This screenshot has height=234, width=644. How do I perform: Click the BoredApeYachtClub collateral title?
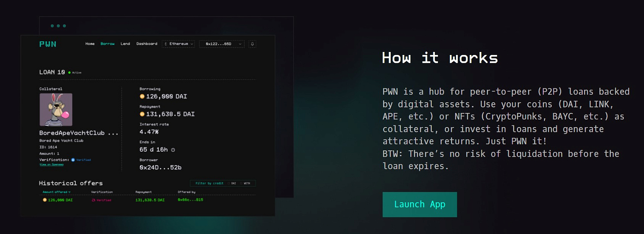point(79,133)
